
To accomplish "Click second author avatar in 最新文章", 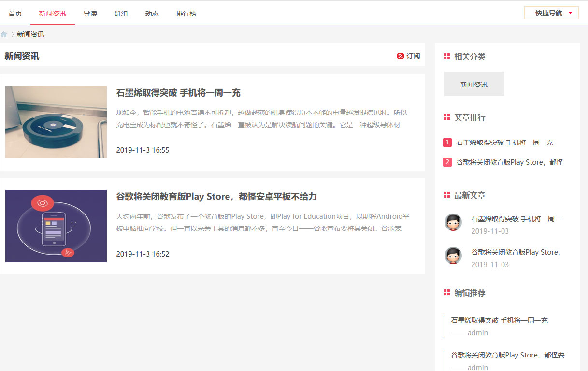I will point(453,256).
